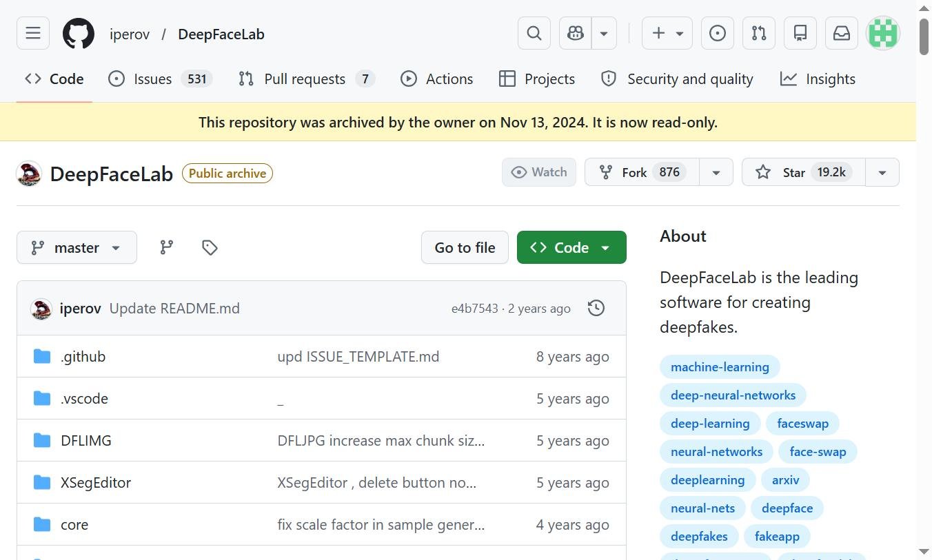Open commit history clock icon
The width and height of the screenshot is (932, 560).
click(x=596, y=308)
